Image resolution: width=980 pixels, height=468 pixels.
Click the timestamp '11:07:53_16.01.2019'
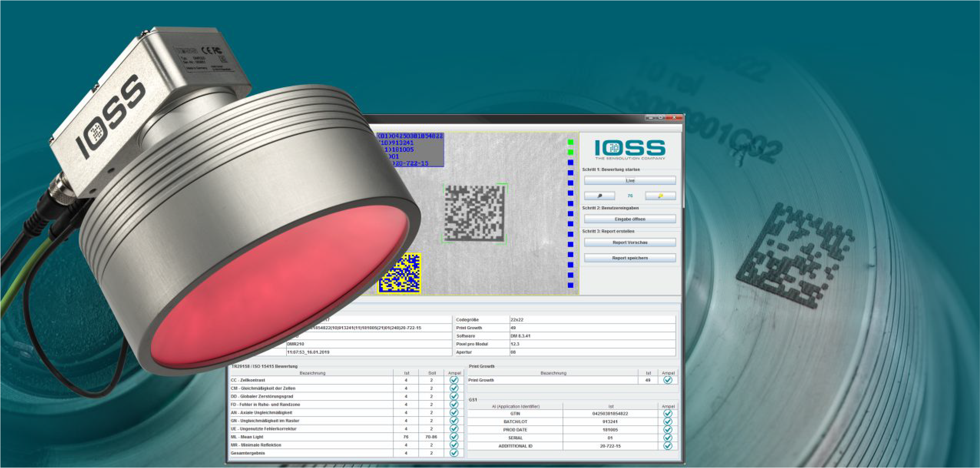(308, 352)
